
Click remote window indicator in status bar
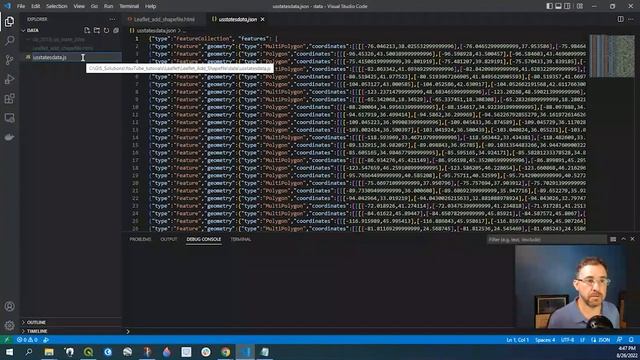7,340
